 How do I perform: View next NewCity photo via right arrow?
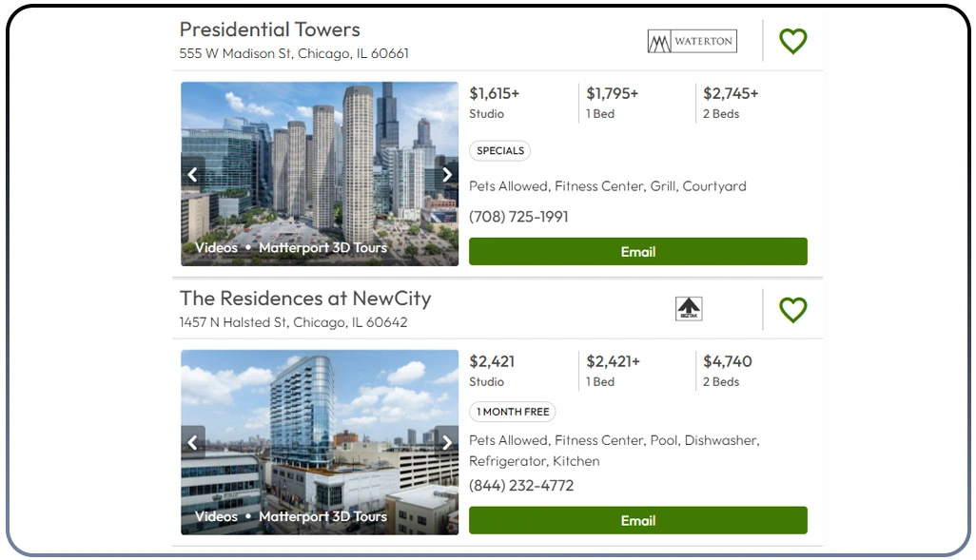coord(446,442)
